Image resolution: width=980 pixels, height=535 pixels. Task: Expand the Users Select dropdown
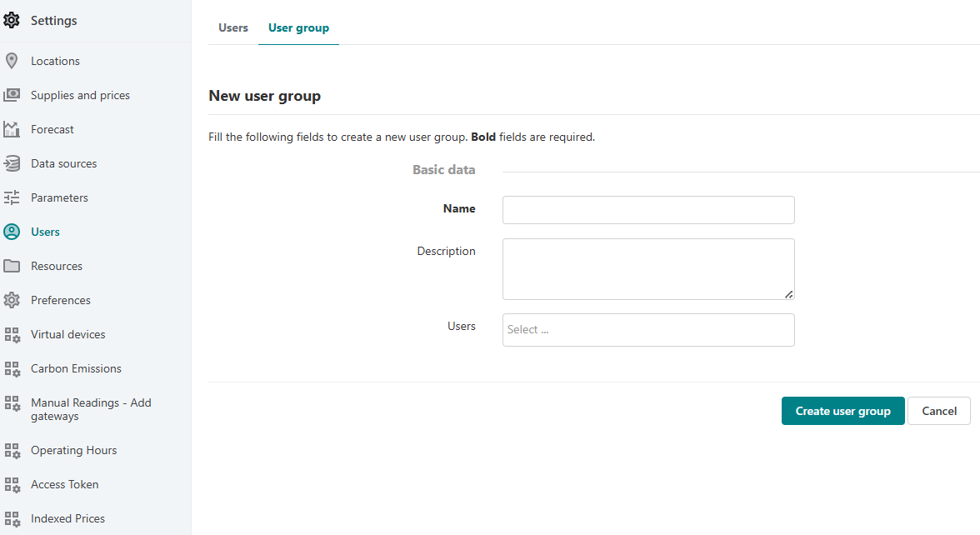(648, 330)
